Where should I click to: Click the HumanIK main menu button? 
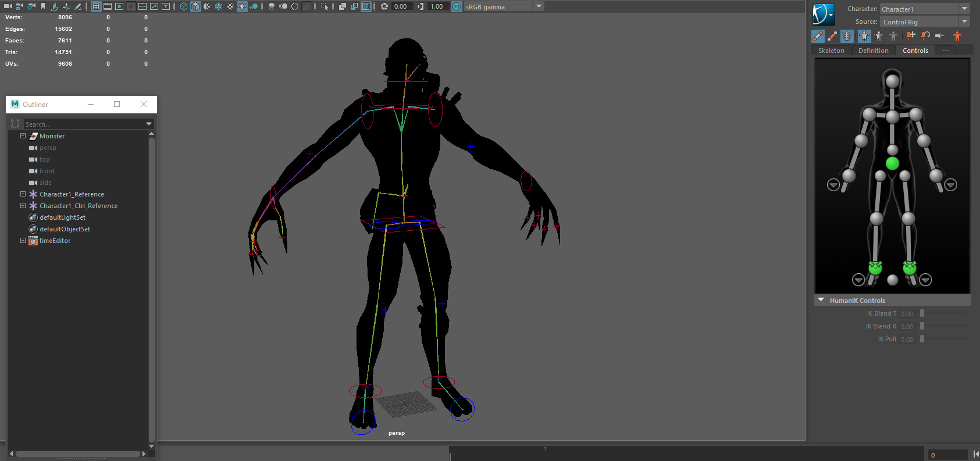(823, 15)
